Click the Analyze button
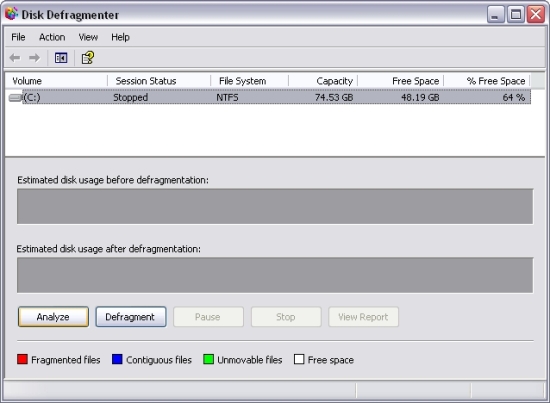This screenshot has width=550, height=403. (x=53, y=317)
